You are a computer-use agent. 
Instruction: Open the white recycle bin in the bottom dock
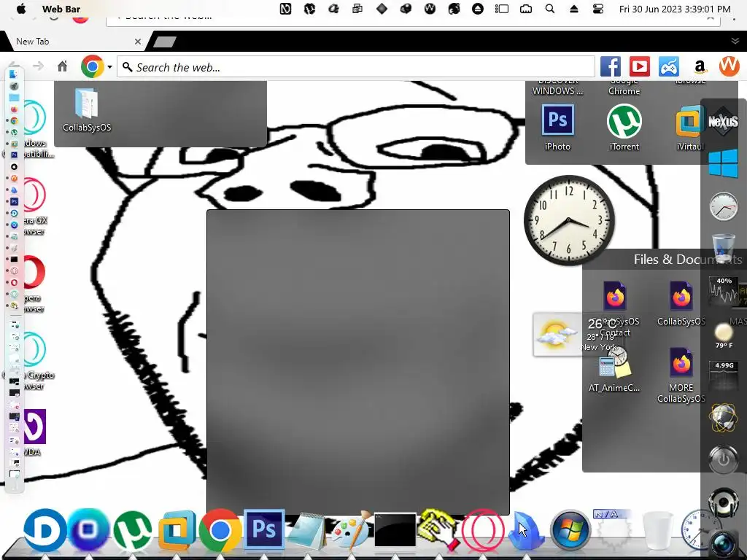tap(657, 530)
